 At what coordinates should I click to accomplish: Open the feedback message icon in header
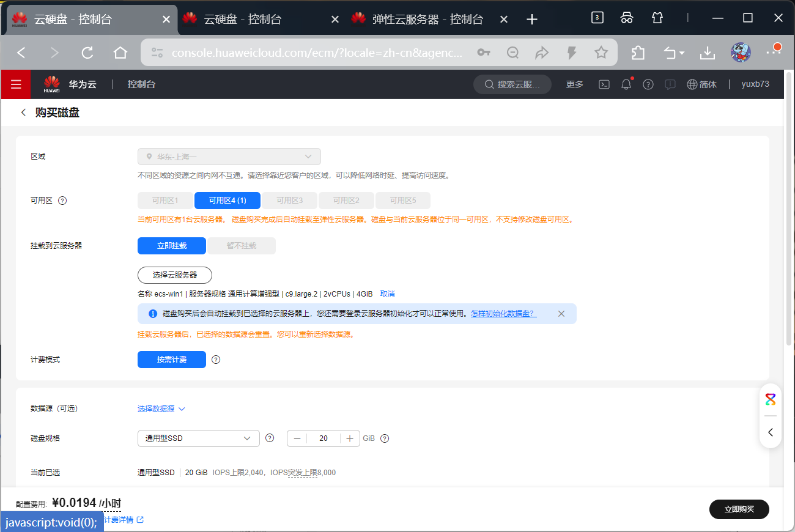click(670, 84)
